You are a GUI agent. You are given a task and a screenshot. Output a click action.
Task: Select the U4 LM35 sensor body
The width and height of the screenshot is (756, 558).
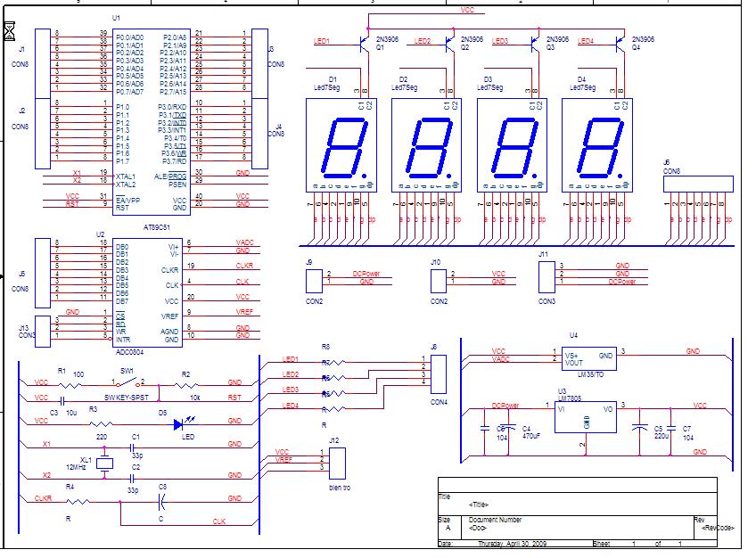(589, 358)
